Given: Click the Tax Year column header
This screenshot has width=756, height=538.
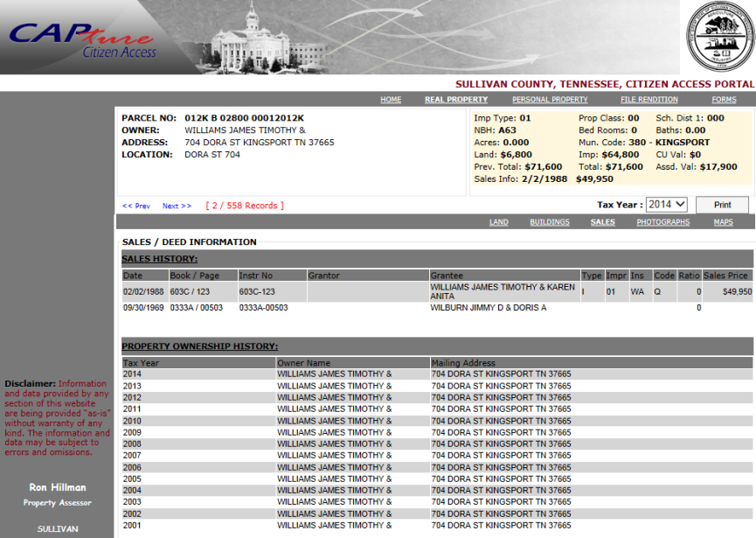Looking at the screenshot, I should tap(198, 363).
